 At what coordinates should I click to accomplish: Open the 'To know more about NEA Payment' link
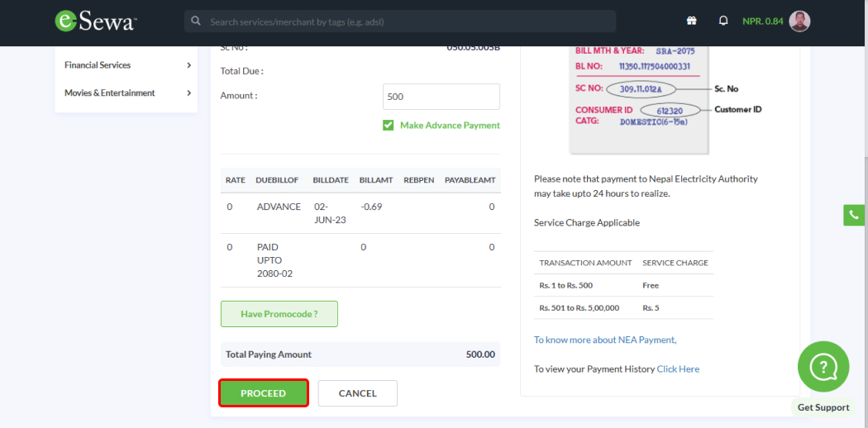[605, 340]
